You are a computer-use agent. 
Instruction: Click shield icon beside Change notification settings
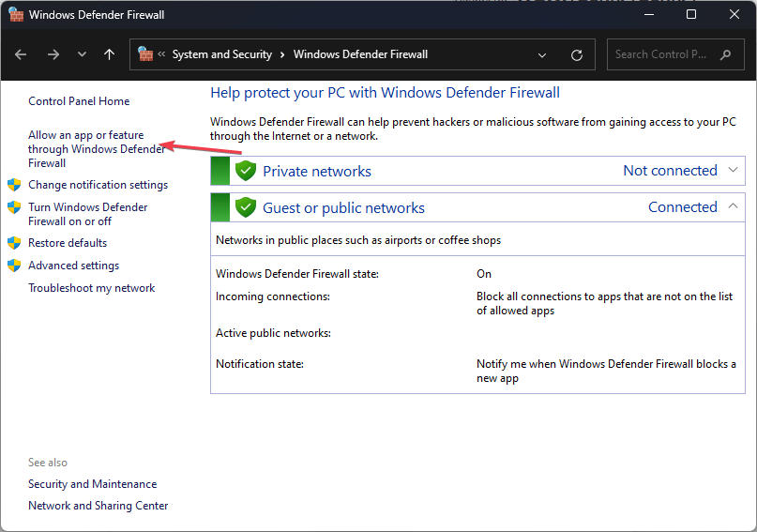pyautogui.click(x=14, y=185)
